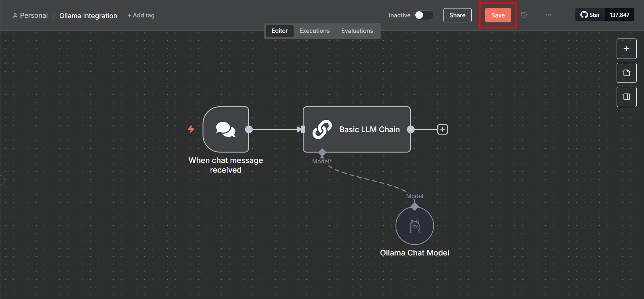Open the add node plus panel button

coord(627,49)
